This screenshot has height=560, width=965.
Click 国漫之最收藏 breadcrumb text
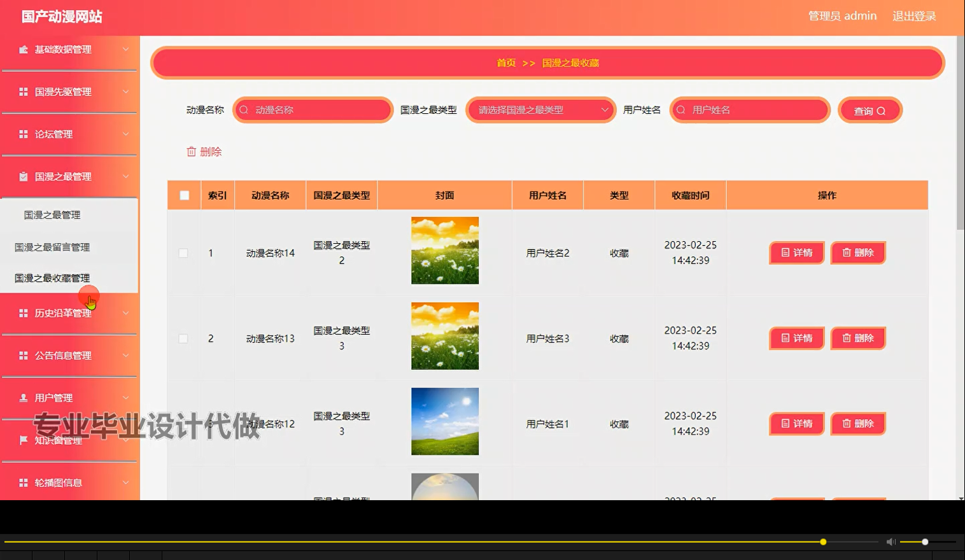coord(570,63)
